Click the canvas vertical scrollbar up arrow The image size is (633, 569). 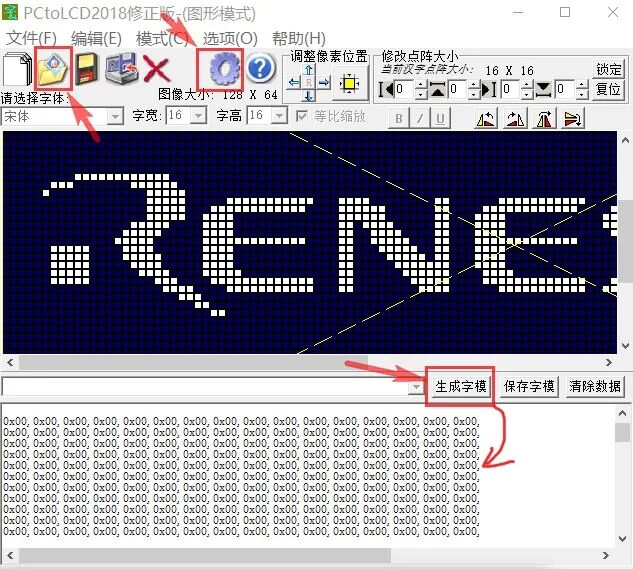click(625, 140)
